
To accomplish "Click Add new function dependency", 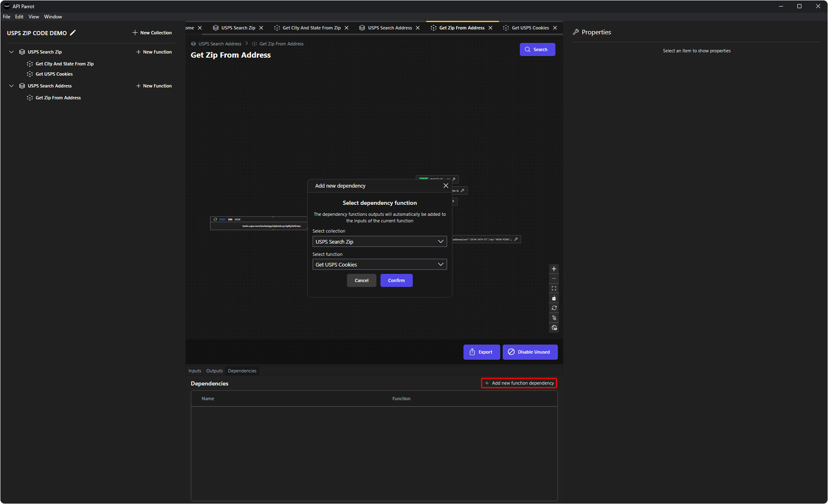I will 519,383.
